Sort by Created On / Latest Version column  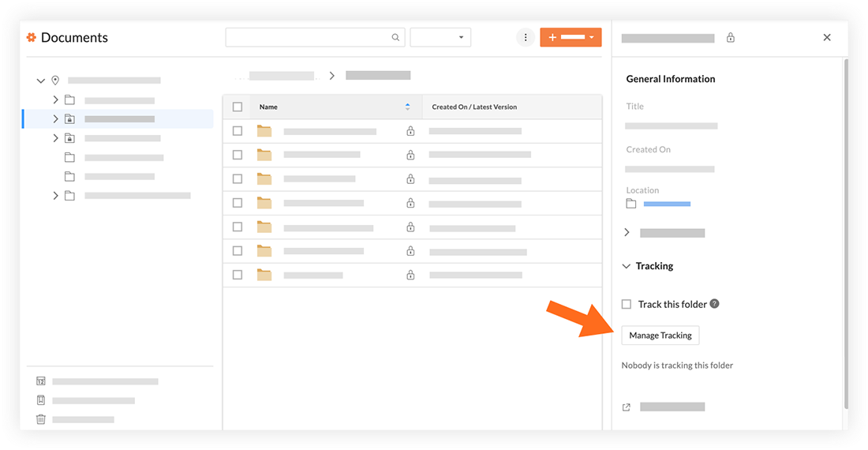(x=474, y=107)
